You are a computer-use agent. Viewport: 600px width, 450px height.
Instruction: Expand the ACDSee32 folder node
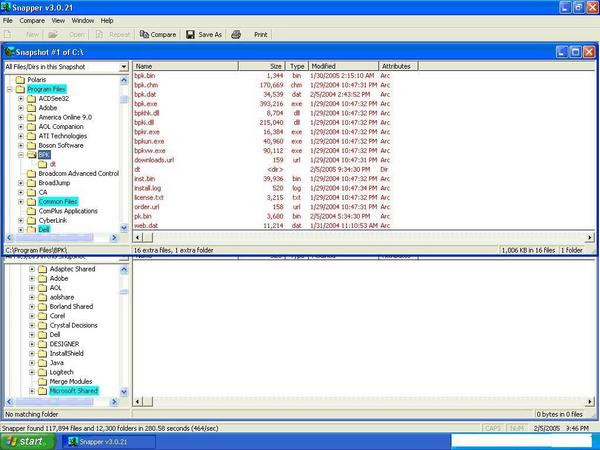21,99
